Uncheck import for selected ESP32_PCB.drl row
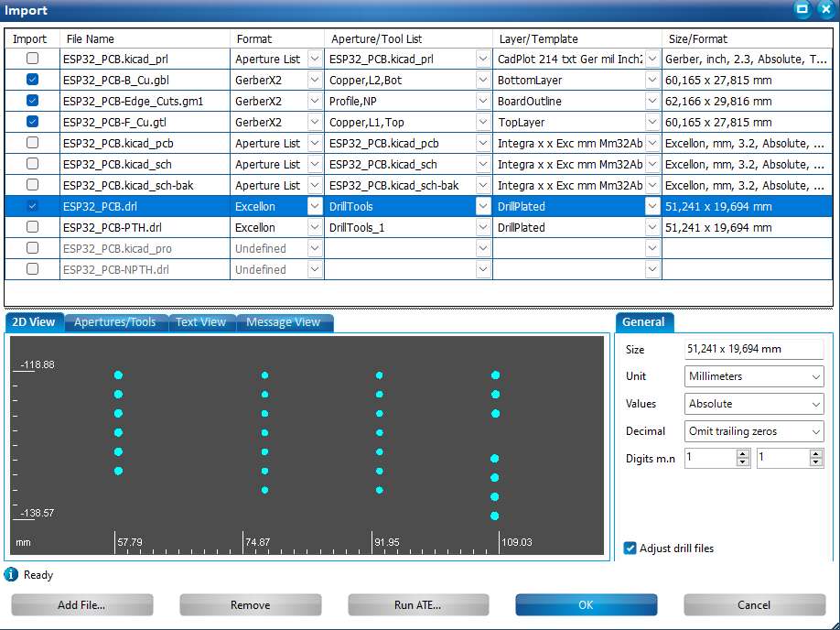840x630 pixels. tap(33, 206)
